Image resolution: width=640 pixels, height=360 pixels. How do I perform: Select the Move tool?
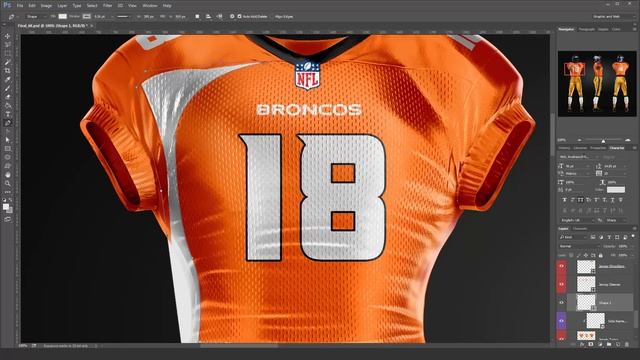pos(7,36)
